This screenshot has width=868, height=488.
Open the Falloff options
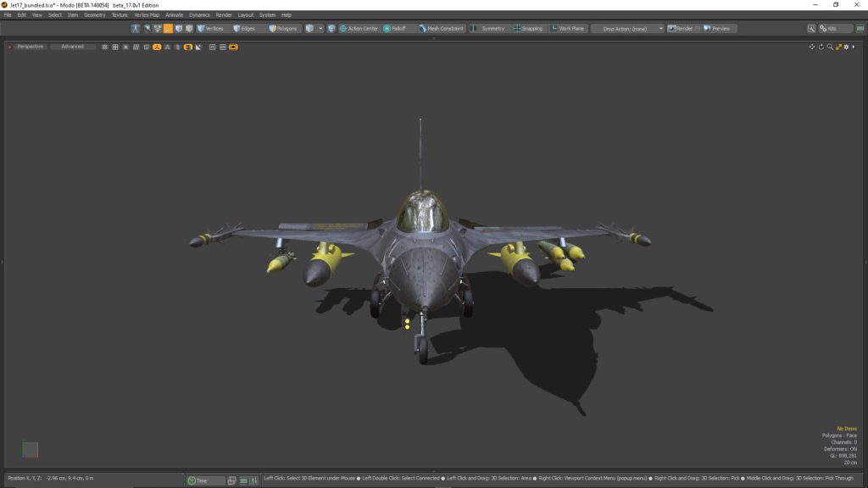tap(395, 28)
